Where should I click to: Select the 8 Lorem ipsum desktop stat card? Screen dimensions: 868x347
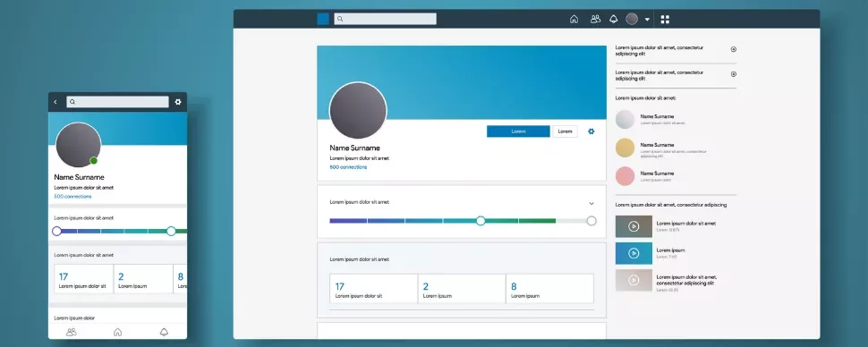coord(549,288)
